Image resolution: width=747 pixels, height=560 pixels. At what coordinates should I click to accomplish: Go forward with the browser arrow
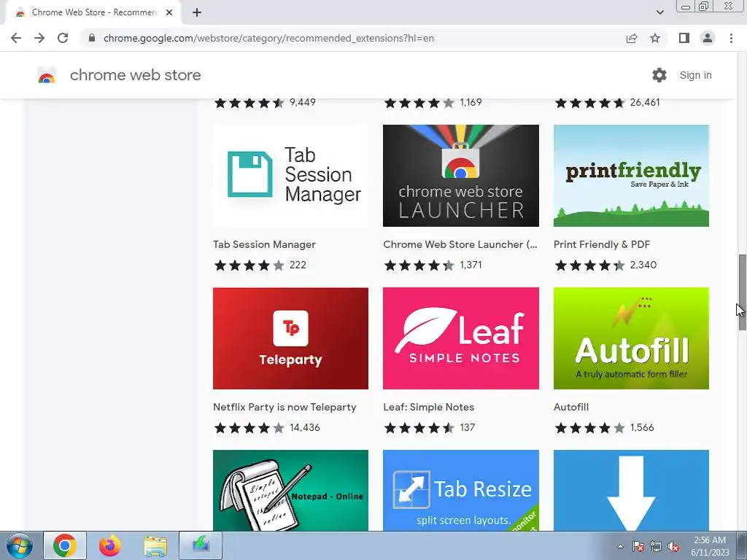click(39, 38)
